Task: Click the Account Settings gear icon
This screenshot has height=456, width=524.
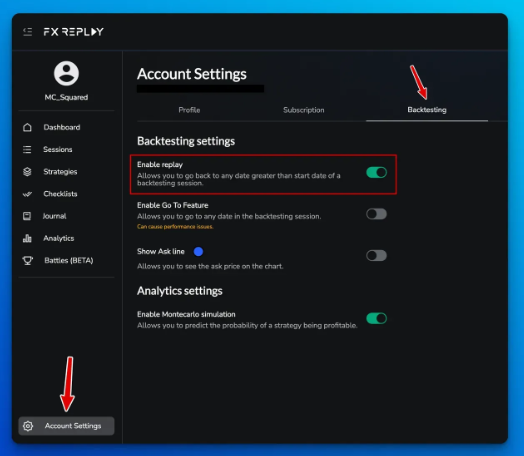Action: [28, 426]
